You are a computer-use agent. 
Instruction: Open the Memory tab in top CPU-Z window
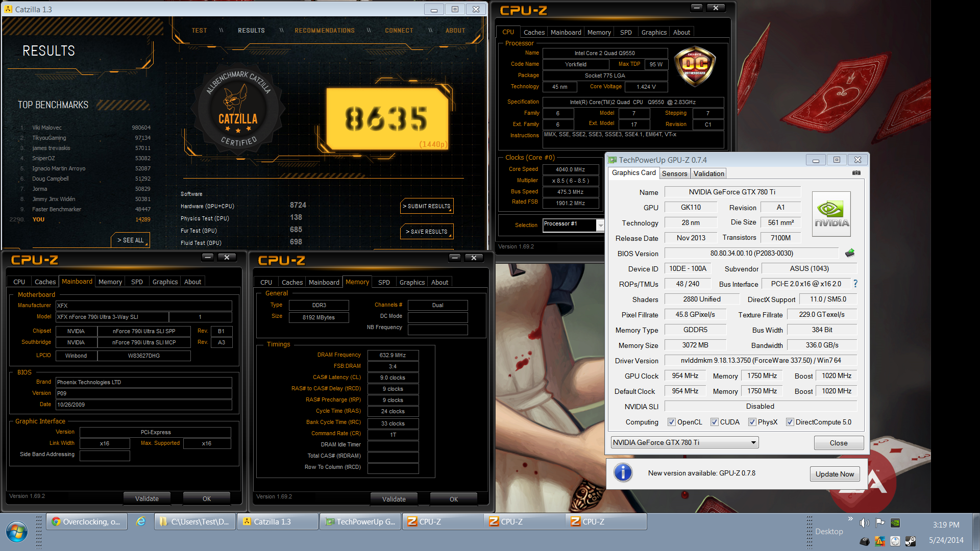tap(599, 32)
